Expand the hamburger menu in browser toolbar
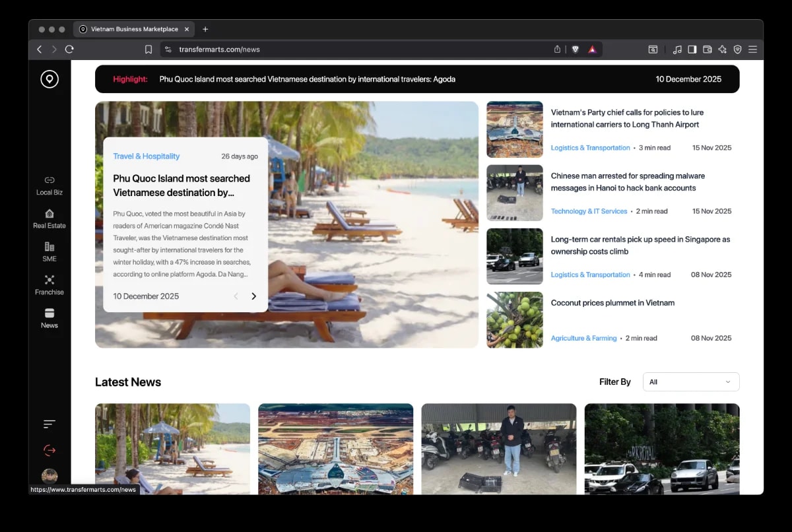 pos(752,49)
